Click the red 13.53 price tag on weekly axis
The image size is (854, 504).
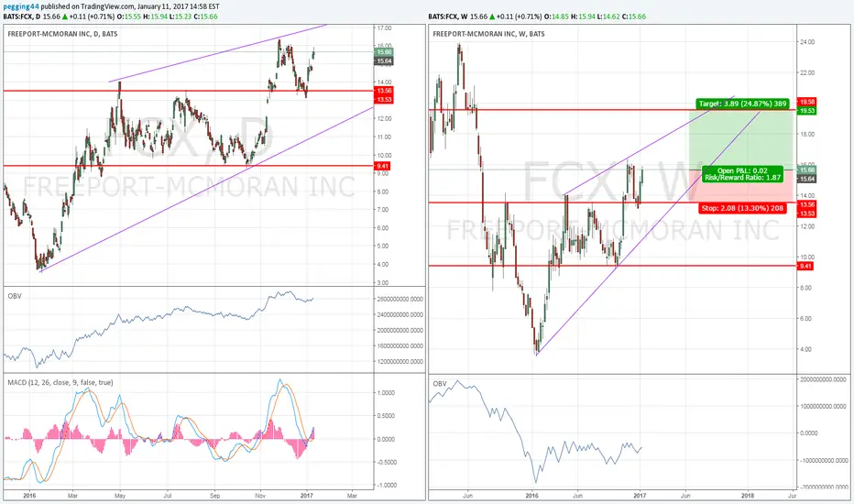pos(806,214)
